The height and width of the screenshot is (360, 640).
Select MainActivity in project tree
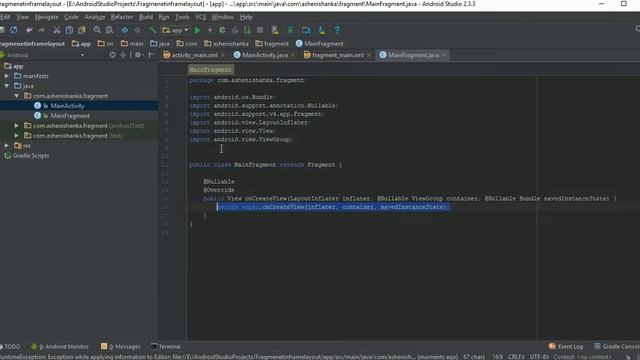pos(67,106)
